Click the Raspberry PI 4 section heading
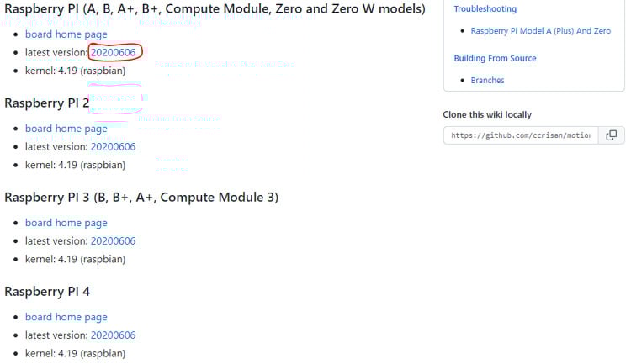Image resolution: width=631 pixels, height=364 pixels. tap(47, 291)
